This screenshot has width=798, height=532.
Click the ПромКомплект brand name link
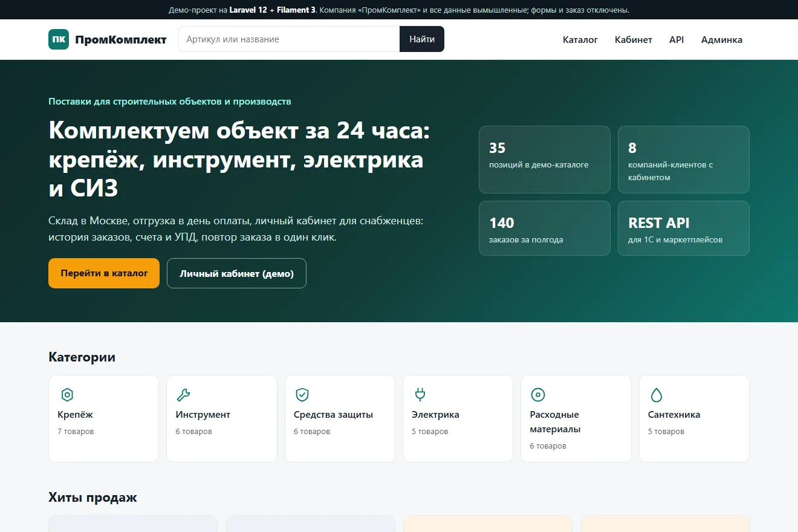(x=121, y=39)
